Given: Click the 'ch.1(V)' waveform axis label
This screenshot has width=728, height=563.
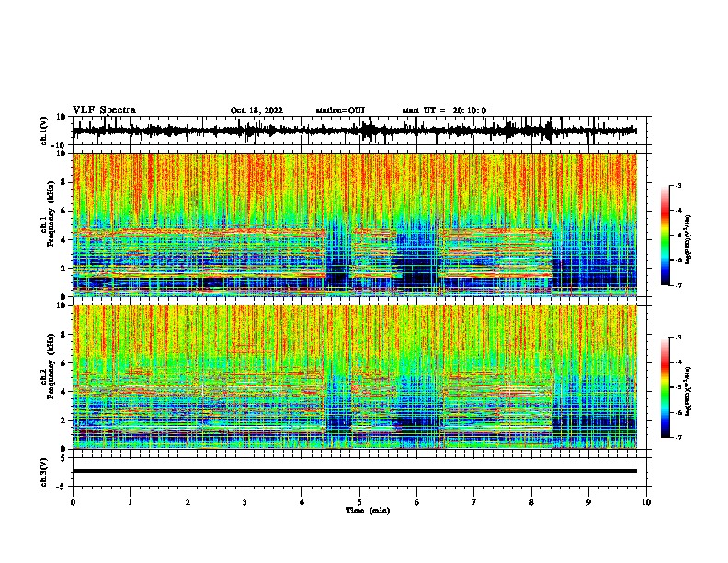Looking at the screenshot, I should coord(44,131).
